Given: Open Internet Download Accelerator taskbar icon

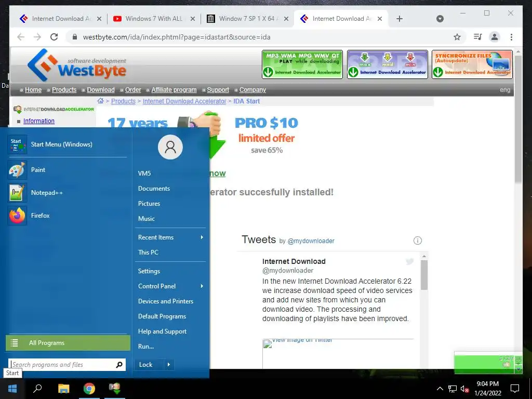Looking at the screenshot, I should (115, 388).
